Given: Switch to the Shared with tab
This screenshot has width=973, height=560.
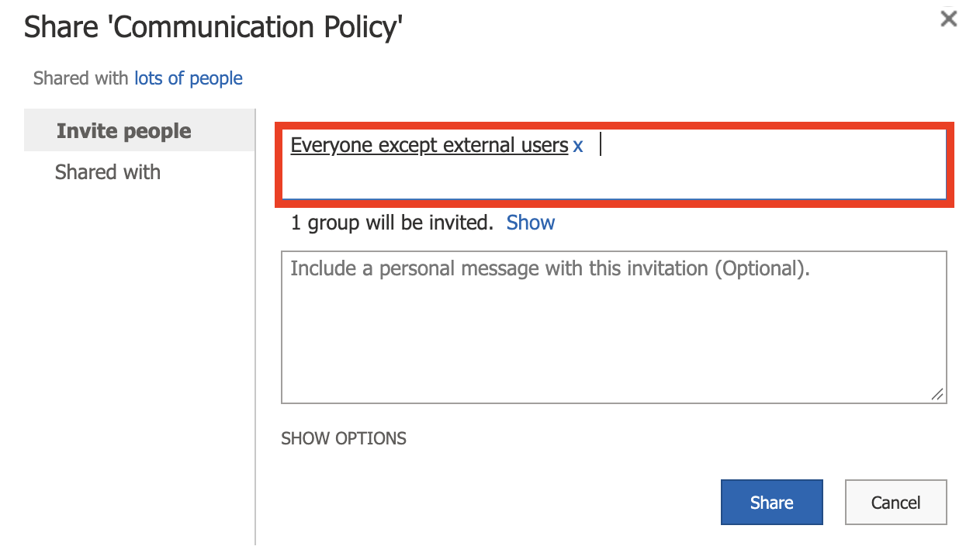Looking at the screenshot, I should (x=108, y=171).
